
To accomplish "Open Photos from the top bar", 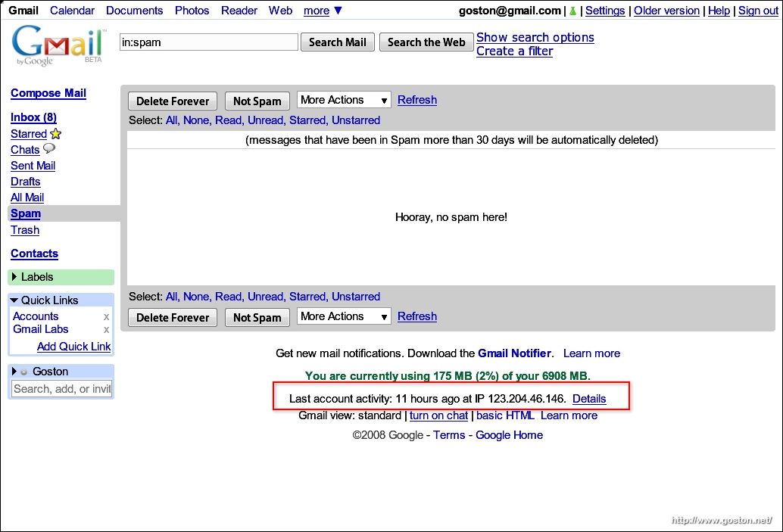I will 192,11.
